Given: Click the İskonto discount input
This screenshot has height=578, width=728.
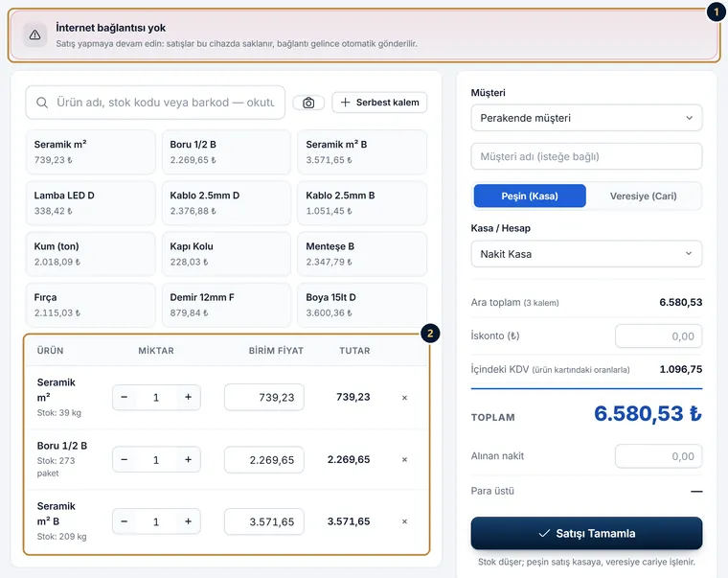Looking at the screenshot, I should (658, 335).
